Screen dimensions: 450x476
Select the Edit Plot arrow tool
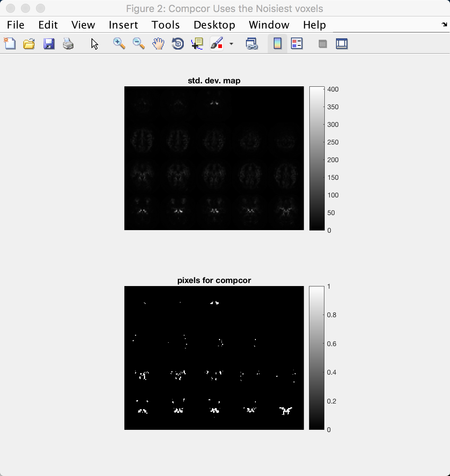tap(94, 44)
